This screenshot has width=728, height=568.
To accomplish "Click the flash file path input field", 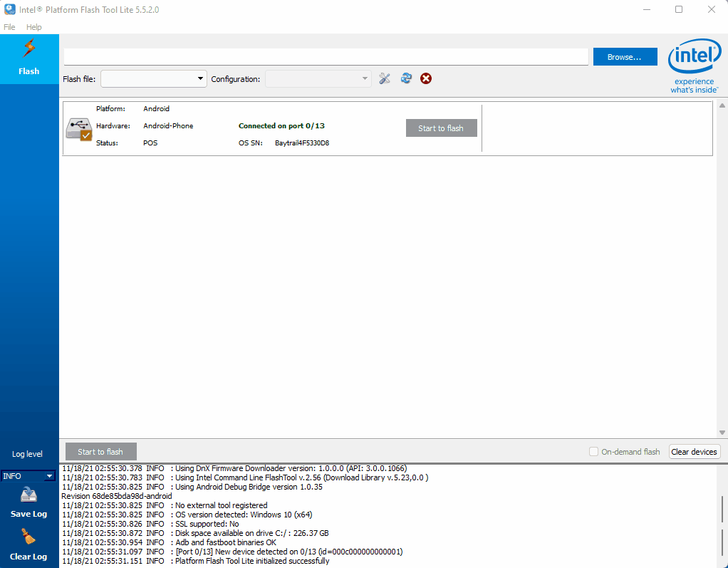I will (326, 57).
